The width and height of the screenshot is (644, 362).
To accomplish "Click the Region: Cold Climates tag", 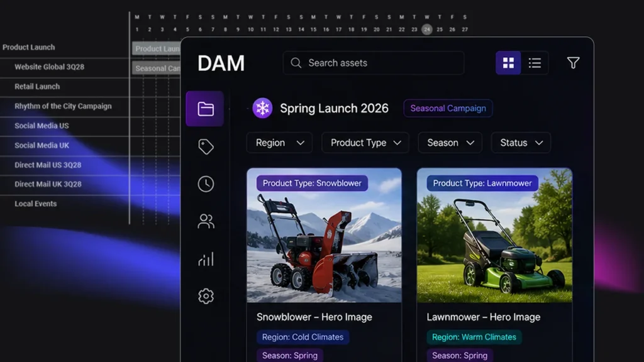I will (303, 337).
